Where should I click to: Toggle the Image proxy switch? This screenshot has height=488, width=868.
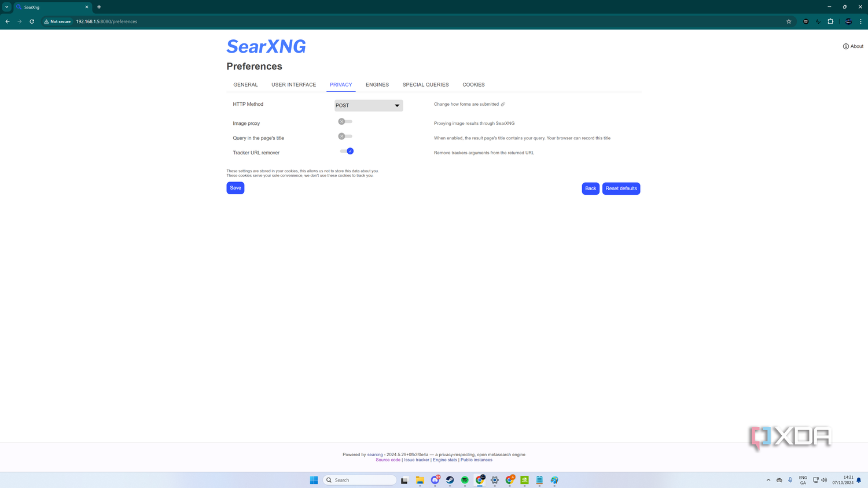345,121
